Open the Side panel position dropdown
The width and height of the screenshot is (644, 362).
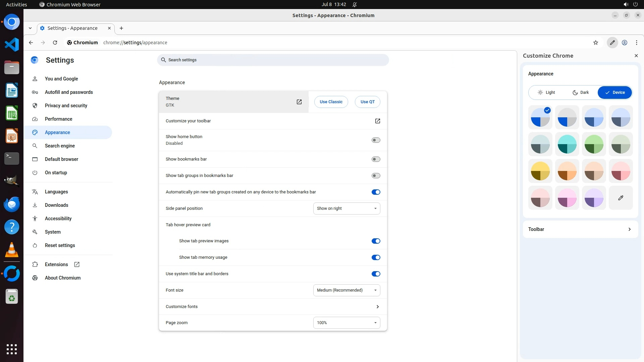346,208
